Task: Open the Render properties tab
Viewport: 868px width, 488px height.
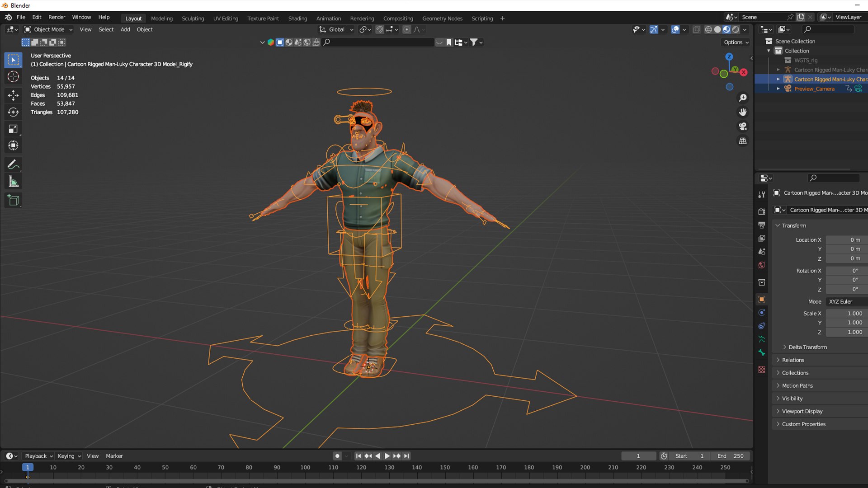Action: coord(762,211)
